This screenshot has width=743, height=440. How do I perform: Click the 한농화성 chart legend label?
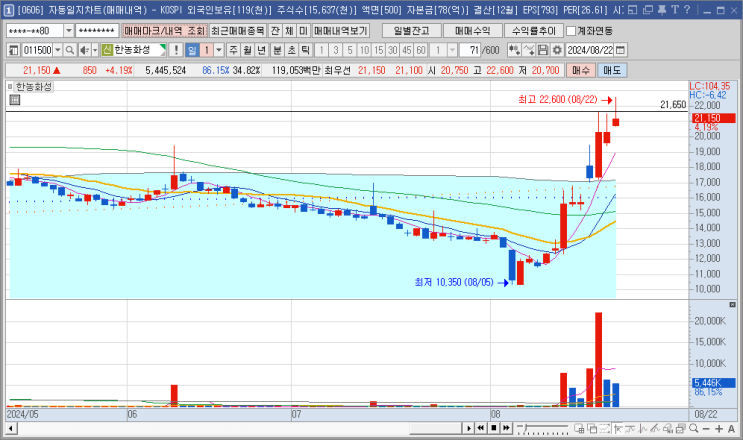(x=34, y=87)
